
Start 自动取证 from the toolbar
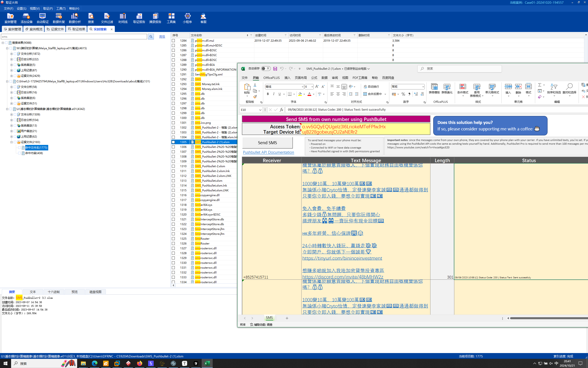(42, 18)
